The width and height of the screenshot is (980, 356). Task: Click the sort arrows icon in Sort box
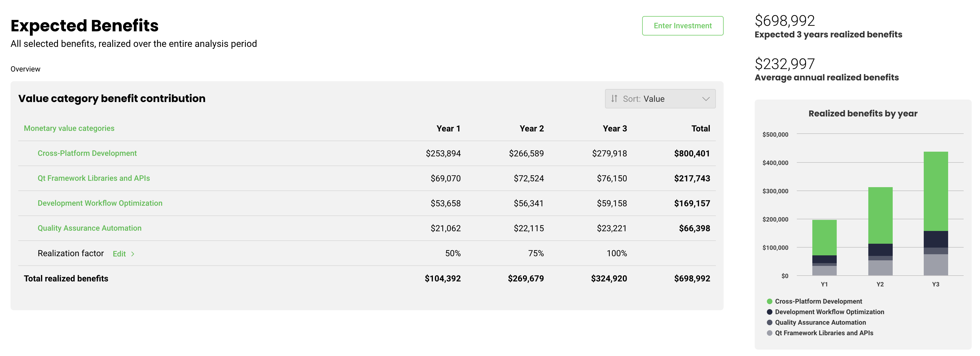[614, 99]
